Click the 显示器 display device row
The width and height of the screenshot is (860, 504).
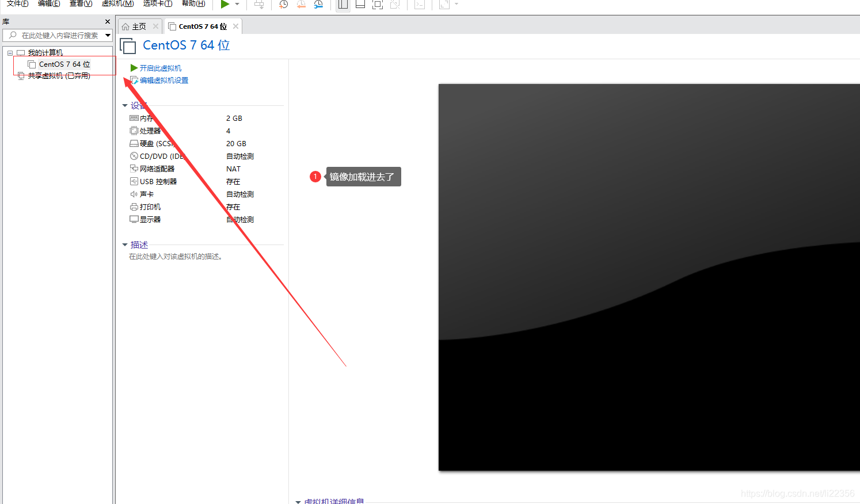tap(206, 220)
